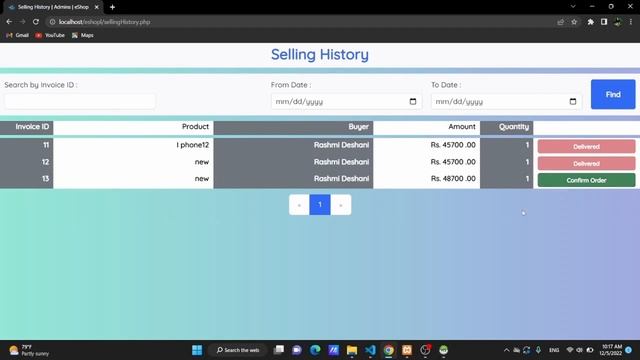Open the Maps bookmark
The width and height of the screenshot is (640, 360).
click(x=82, y=36)
